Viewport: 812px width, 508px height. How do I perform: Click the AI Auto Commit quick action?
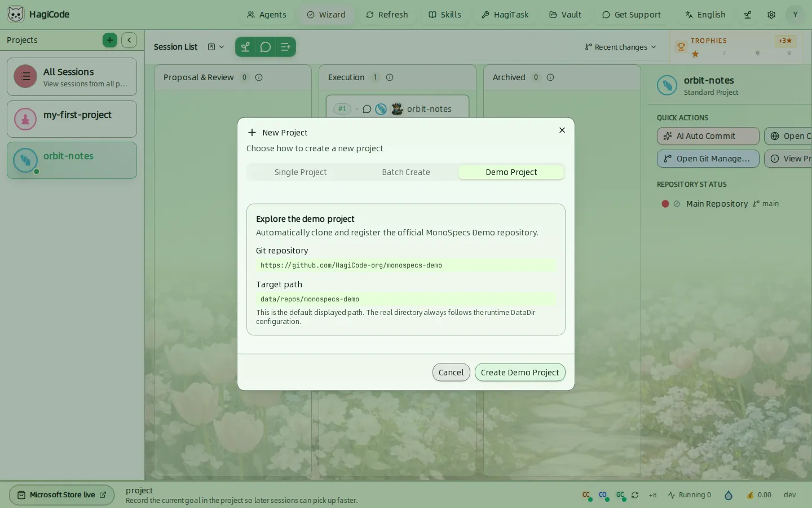[708, 136]
